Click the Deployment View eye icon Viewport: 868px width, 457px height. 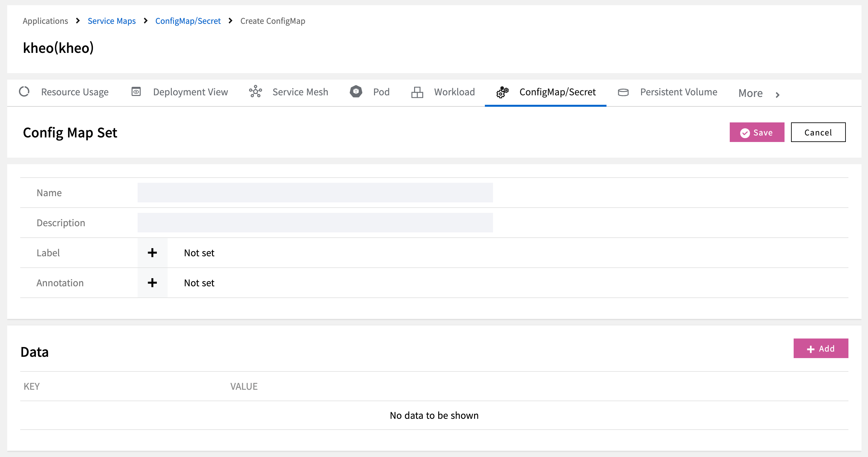136,92
